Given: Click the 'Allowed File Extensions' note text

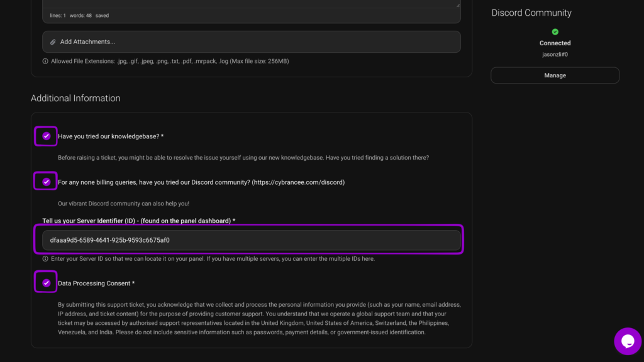Looking at the screenshot, I should [x=170, y=61].
